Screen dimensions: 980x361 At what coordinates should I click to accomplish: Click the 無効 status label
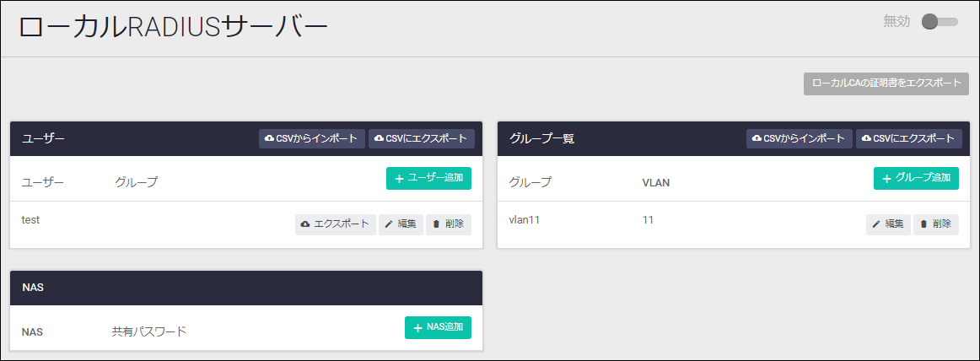897,22
